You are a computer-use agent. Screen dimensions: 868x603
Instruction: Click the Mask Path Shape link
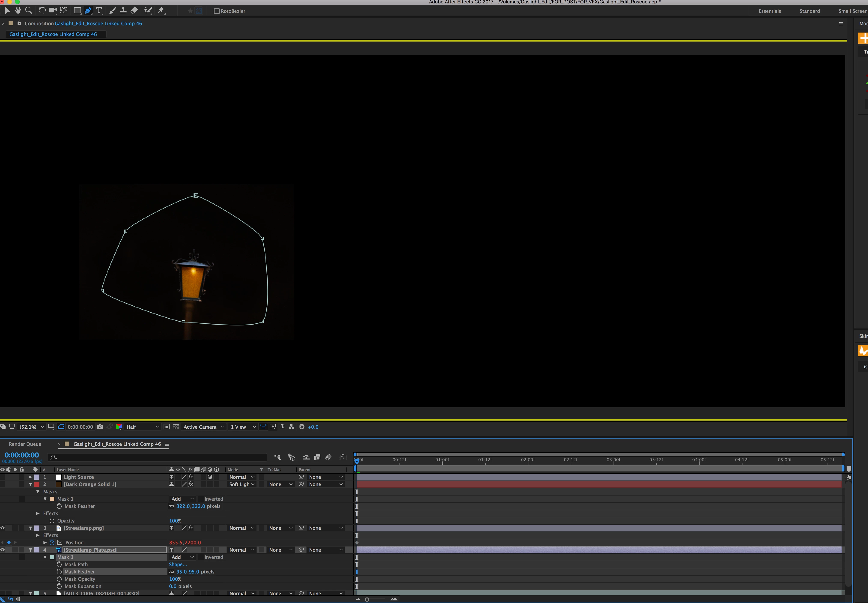tap(177, 564)
